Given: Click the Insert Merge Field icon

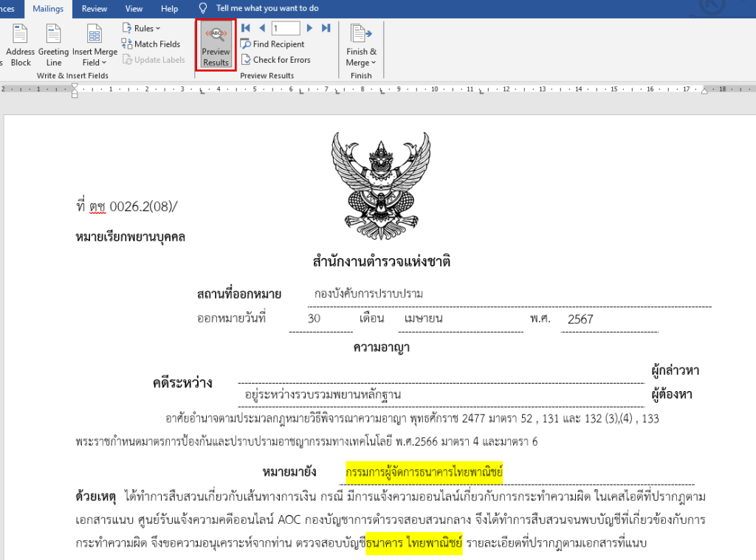Looking at the screenshot, I should click(94, 35).
